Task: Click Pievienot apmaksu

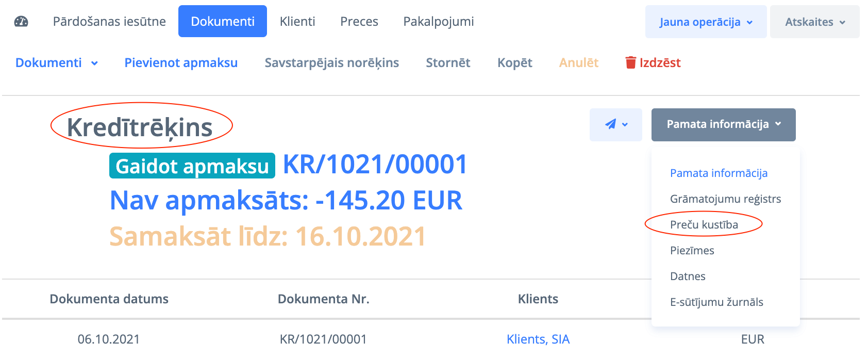Action: [181, 63]
